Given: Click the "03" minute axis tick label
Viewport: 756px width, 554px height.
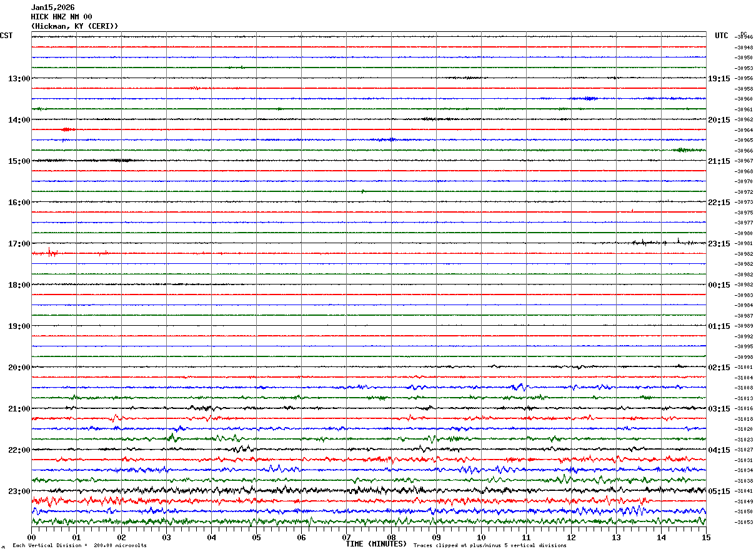Looking at the screenshot, I should click(x=166, y=537).
